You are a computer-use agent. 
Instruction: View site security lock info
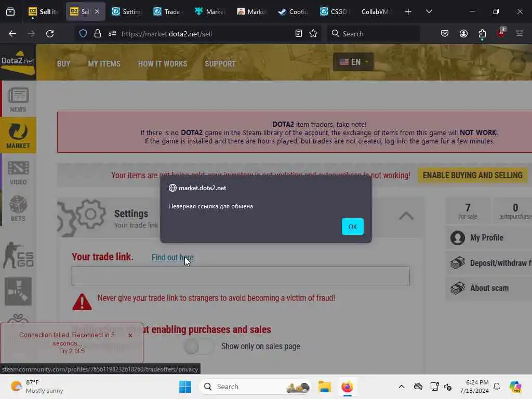tap(97, 34)
